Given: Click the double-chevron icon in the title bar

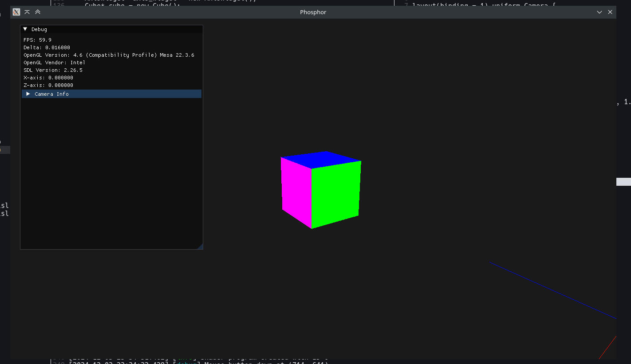Looking at the screenshot, I should click(x=38, y=12).
